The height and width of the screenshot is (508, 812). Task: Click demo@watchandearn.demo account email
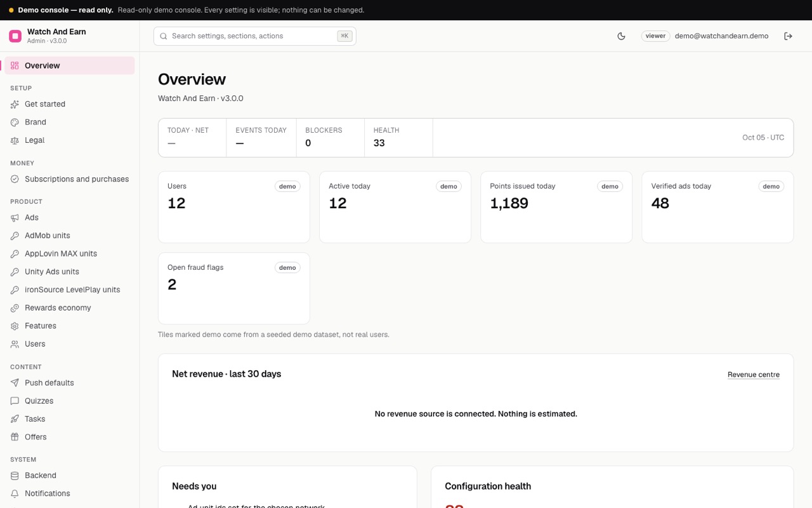[x=721, y=36]
